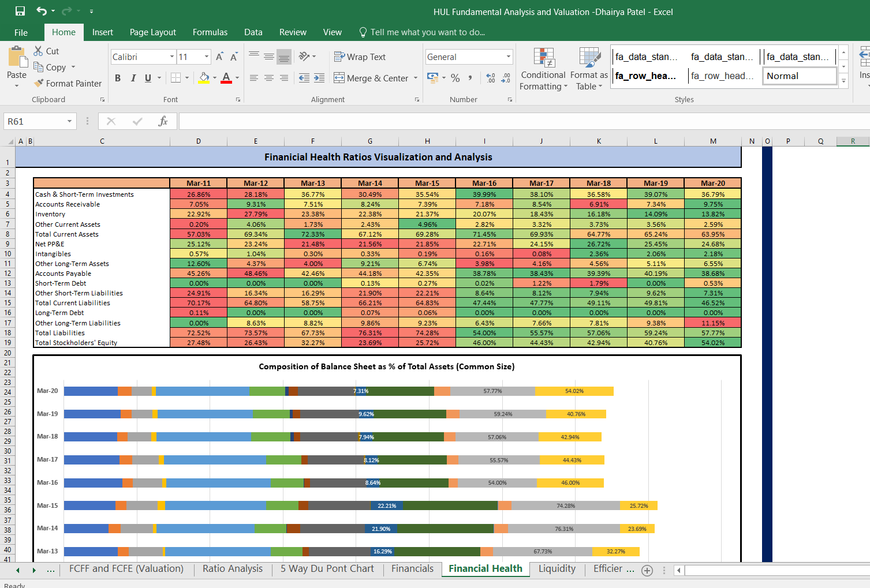The image size is (870, 588).
Task: Select column R header
Action: [x=853, y=141]
